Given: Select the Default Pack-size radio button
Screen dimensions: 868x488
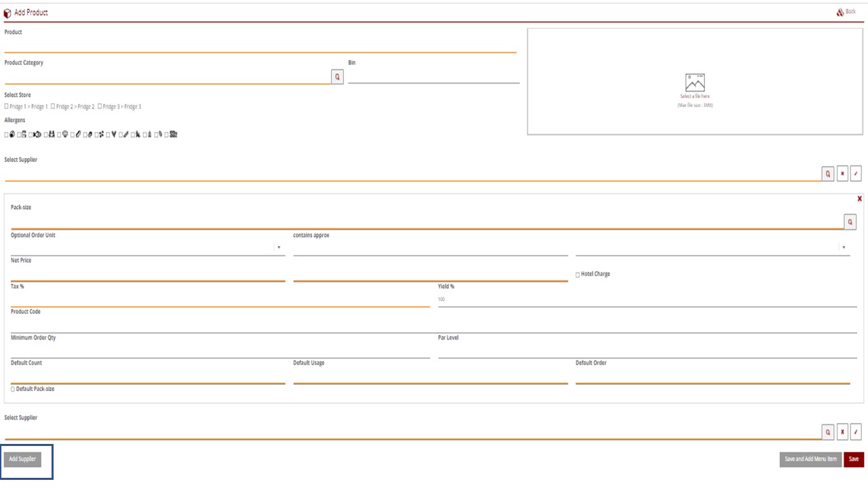Looking at the screenshot, I should (x=13, y=389).
